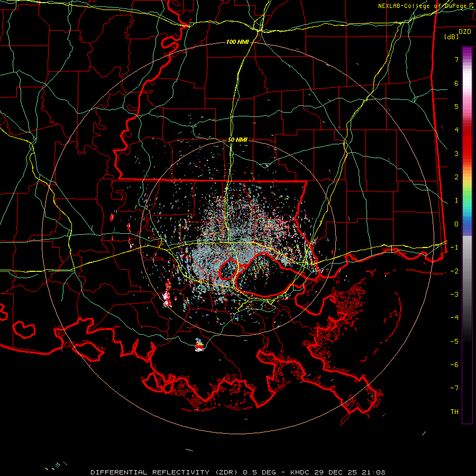This screenshot has height=476, width=476.
Task: Click the KHDC station identifier
Action: point(300,472)
